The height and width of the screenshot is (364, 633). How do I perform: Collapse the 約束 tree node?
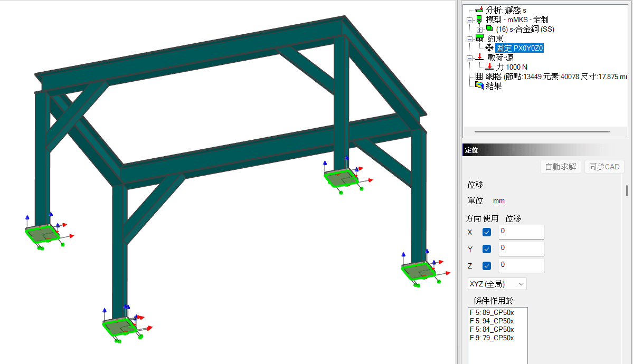[x=469, y=39]
